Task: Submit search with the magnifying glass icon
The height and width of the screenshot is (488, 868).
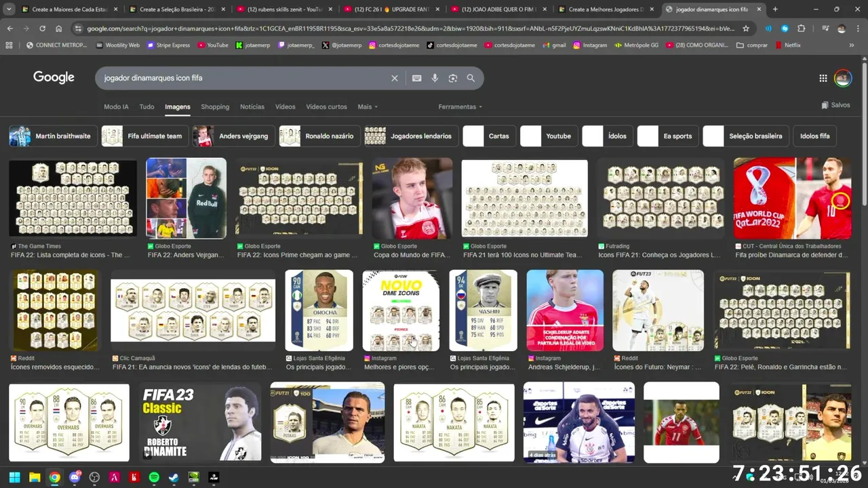Action: [x=471, y=78]
